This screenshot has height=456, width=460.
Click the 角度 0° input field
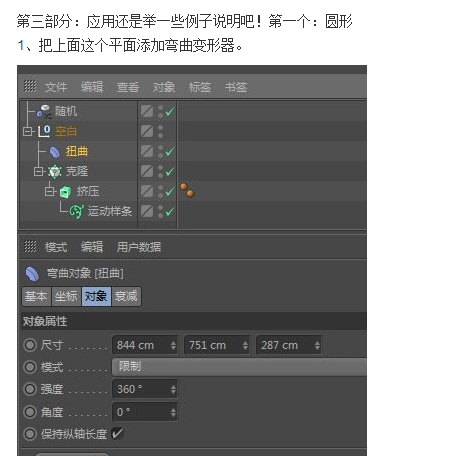pyautogui.click(x=145, y=412)
